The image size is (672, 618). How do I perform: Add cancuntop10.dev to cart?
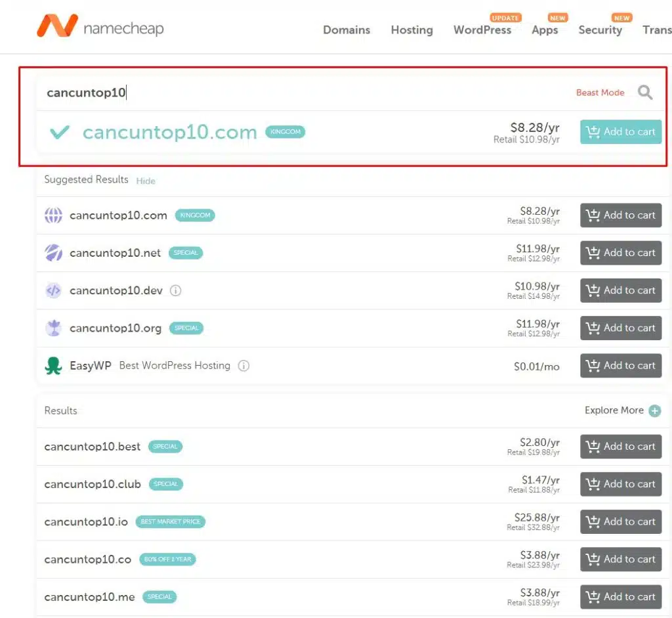[x=621, y=290]
